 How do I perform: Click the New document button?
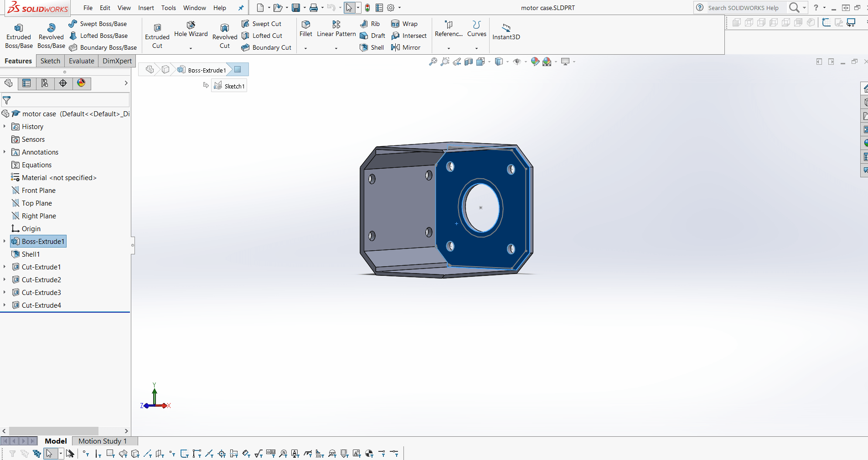point(260,8)
